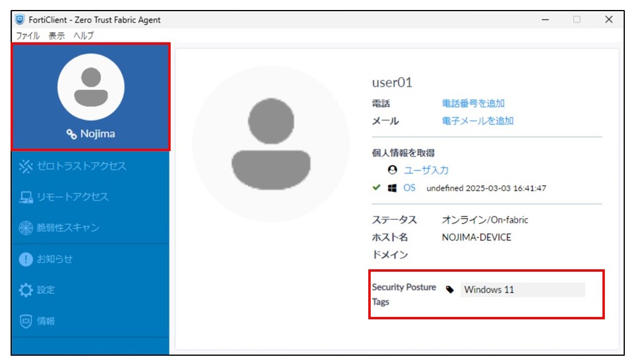Click the NOJIMA-DEVICE hostname
Screen dimensions: 636x364
pyautogui.click(x=476, y=238)
